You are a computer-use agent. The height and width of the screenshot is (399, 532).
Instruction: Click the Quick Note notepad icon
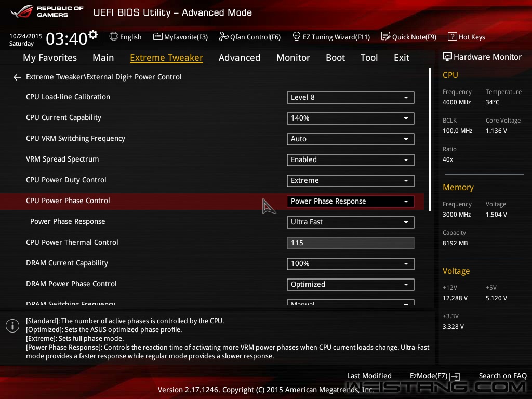[386, 36]
